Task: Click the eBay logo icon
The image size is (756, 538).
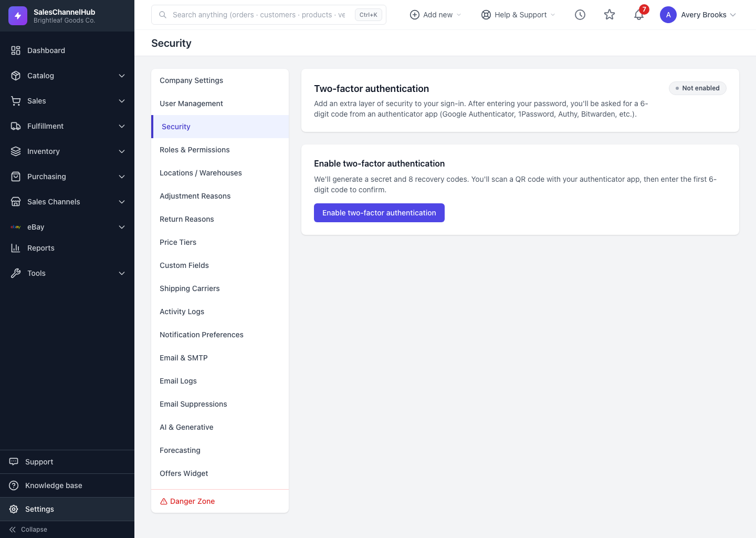Action: 16,227
